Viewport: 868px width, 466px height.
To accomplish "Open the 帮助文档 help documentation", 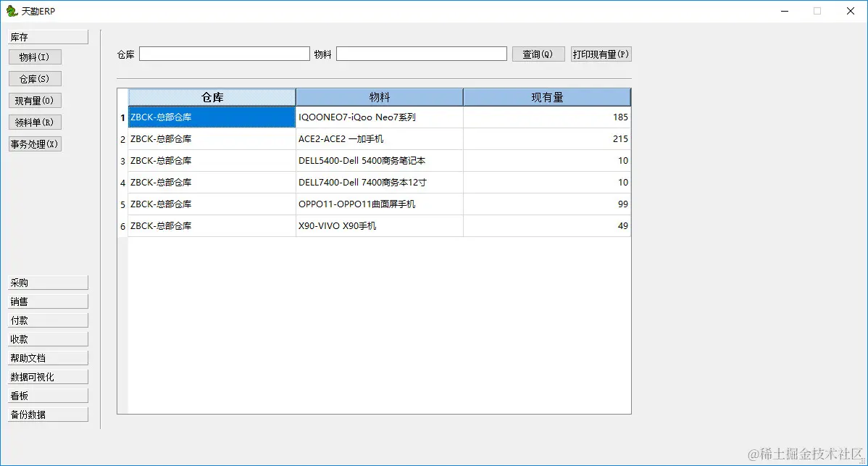I will tap(47, 357).
